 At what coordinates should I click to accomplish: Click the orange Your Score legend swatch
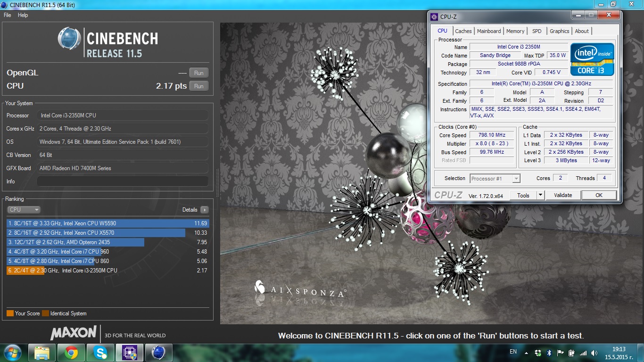tap(10, 313)
